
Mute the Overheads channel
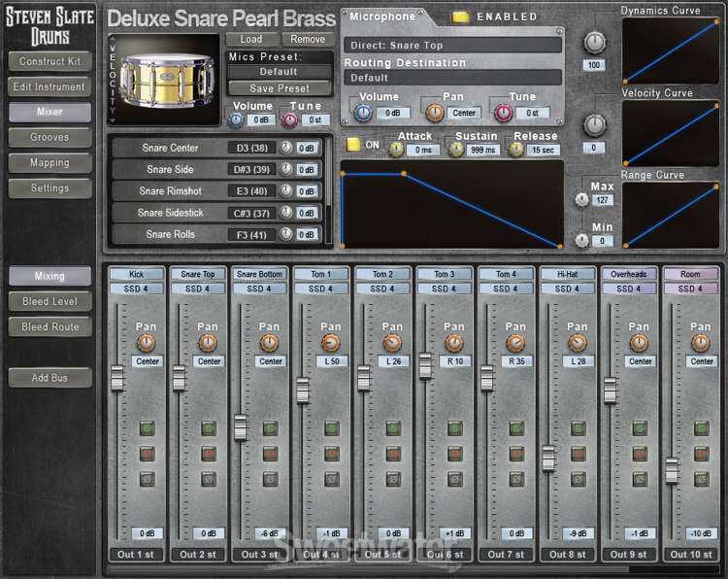tap(639, 454)
